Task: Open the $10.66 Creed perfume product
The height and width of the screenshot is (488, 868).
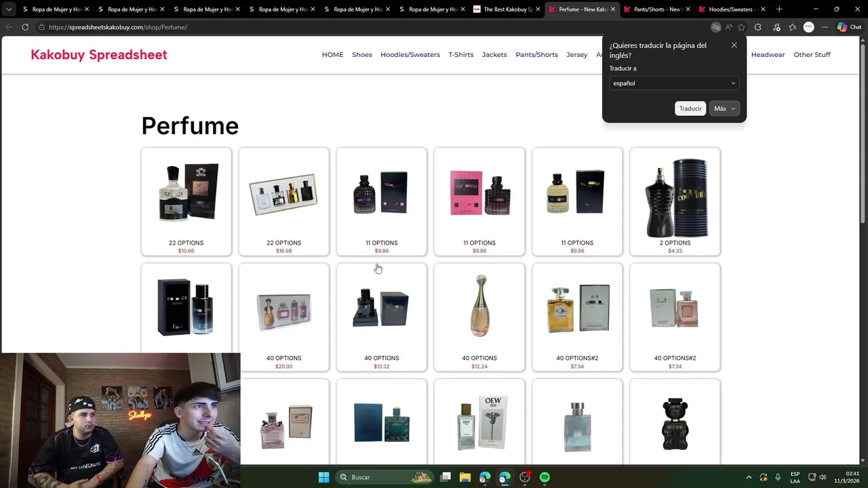Action: pos(186,201)
